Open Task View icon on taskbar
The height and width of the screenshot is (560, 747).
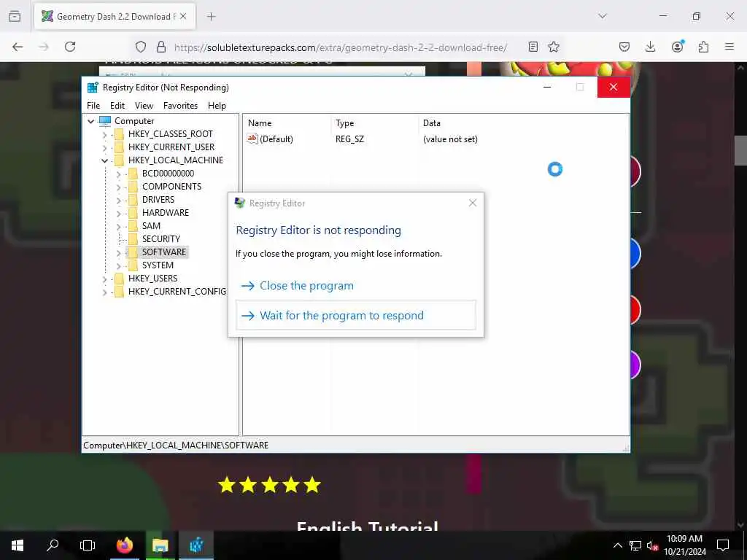[x=88, y=545]
